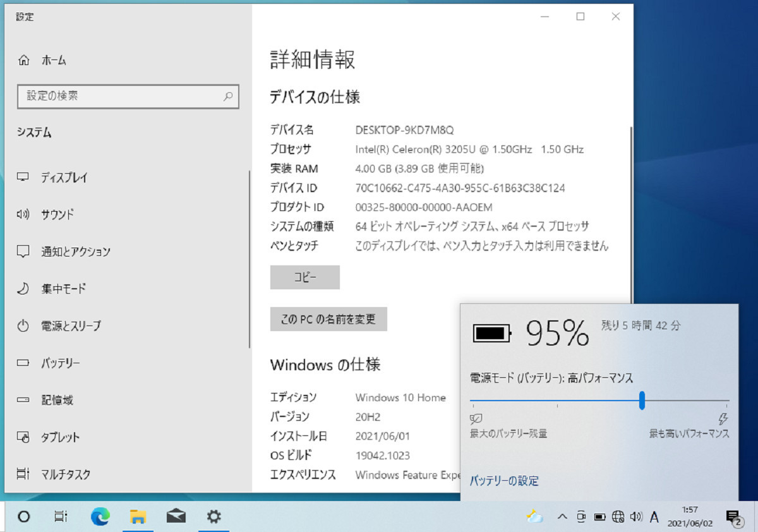Viewport: 758px width, 532px height.
Task: Open Task View on the taskbar
Action: [61, 517]
